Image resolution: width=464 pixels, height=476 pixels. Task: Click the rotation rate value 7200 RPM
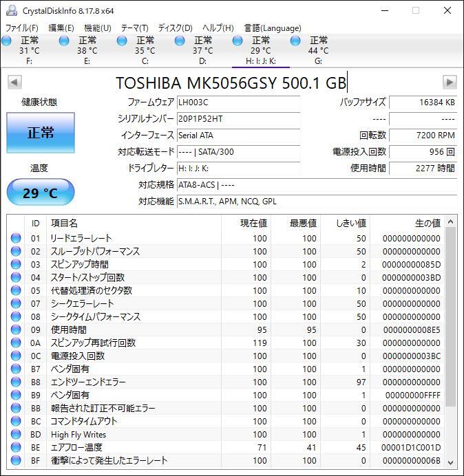pos(423,135)
